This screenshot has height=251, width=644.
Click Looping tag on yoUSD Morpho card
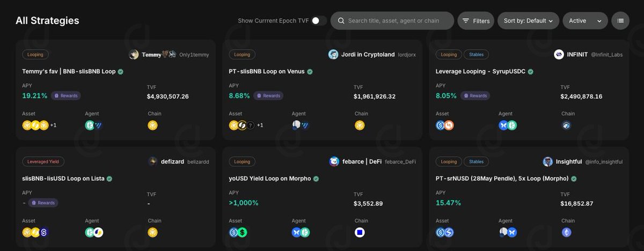click(x=242, y=161)
